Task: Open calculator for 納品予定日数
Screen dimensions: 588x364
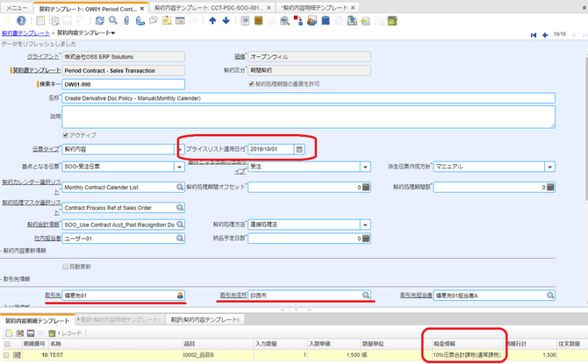Action: [x=366, y=238]
